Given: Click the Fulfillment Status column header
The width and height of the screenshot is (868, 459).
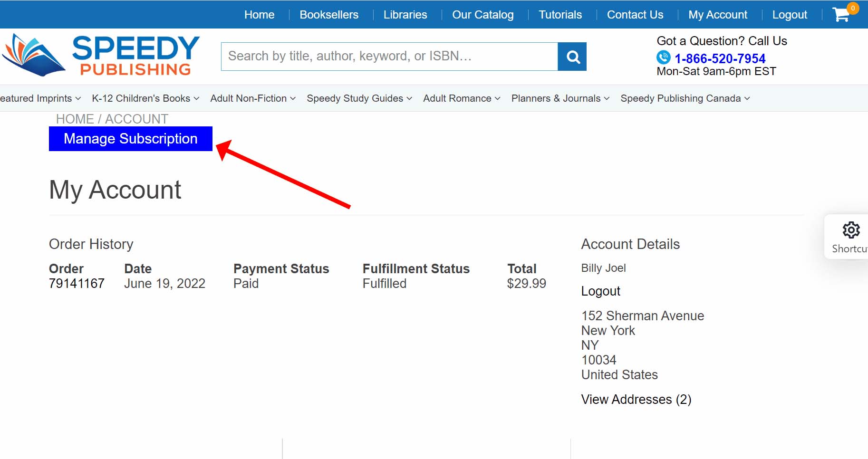Looking at the screenshot, I should click(416, 269).
